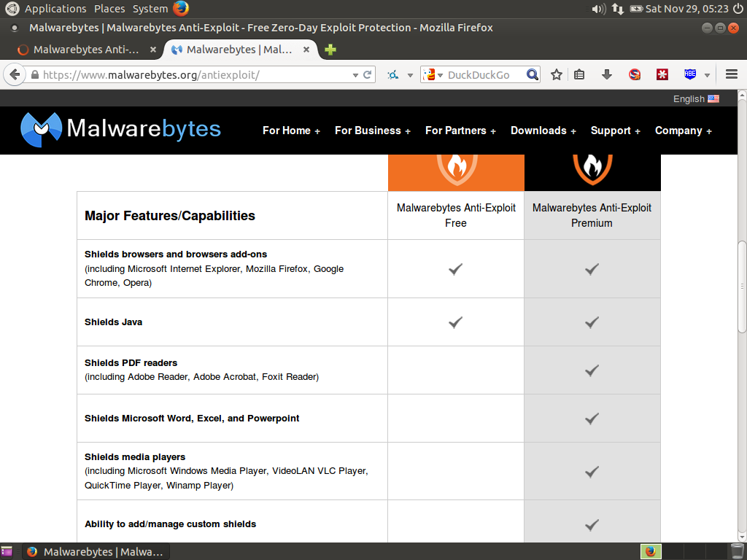Click the DuckDuckGo search magnifier icon

532,75
